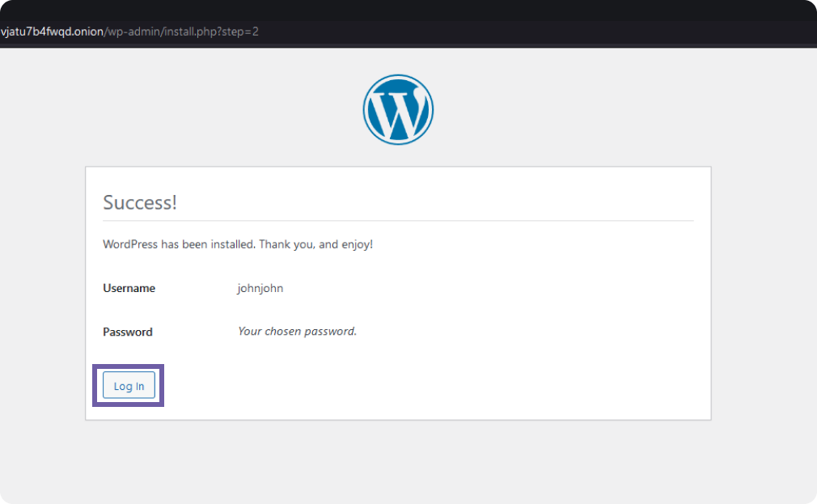Click the gray page background below the panel
The width and height of the screenshot is (817, 504).
pos(398,461)
